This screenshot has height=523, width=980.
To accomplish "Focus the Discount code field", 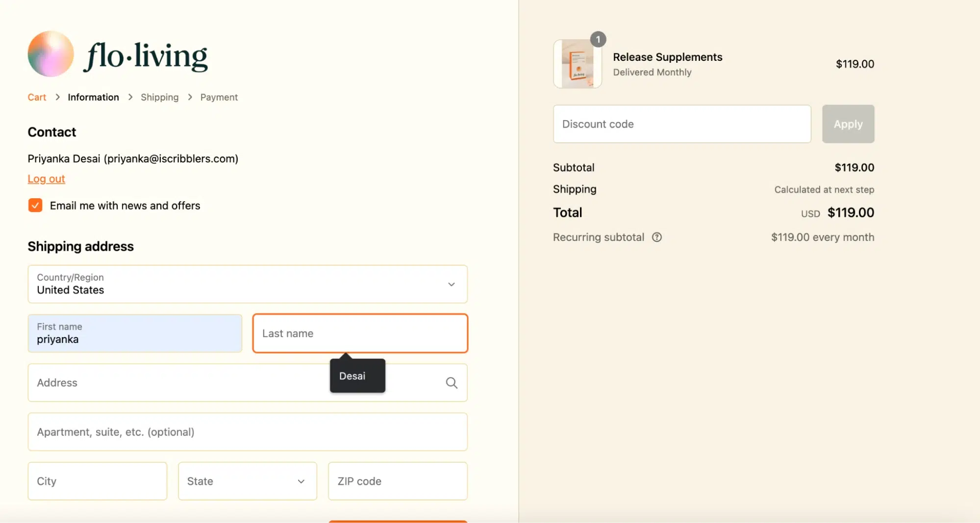I will (x=682, y=124).
